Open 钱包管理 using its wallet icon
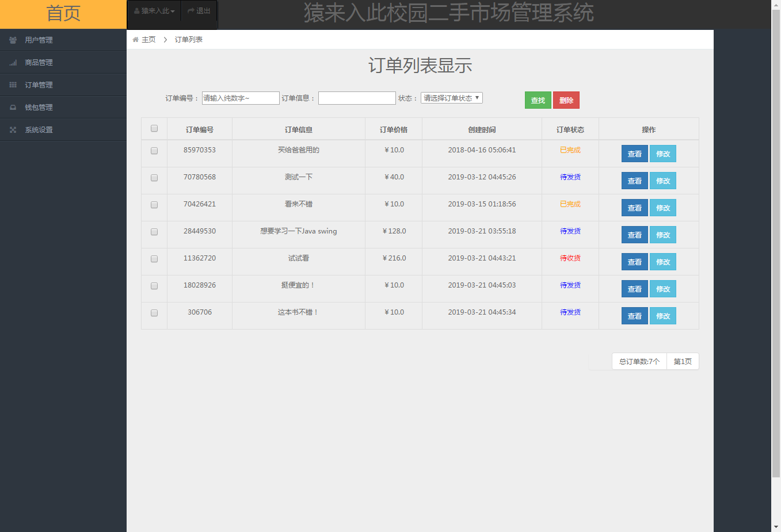This screenshot has width=781, height=532. (13, 107)
